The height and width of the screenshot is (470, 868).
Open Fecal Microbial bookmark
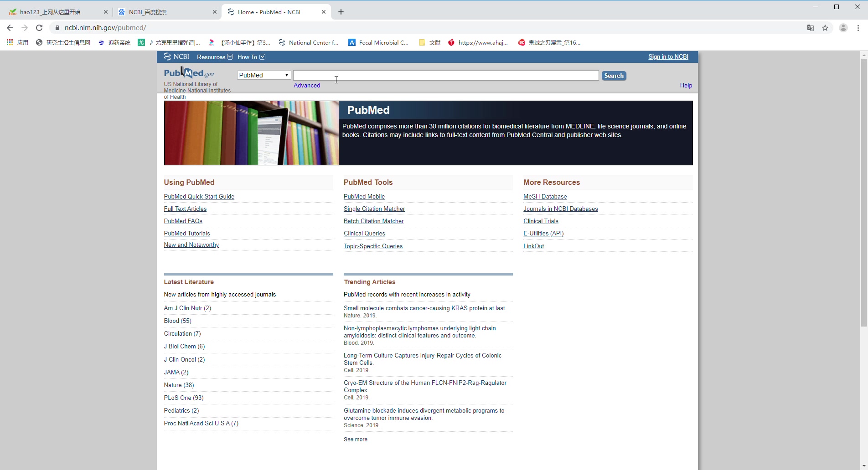[x=378, y=42]
